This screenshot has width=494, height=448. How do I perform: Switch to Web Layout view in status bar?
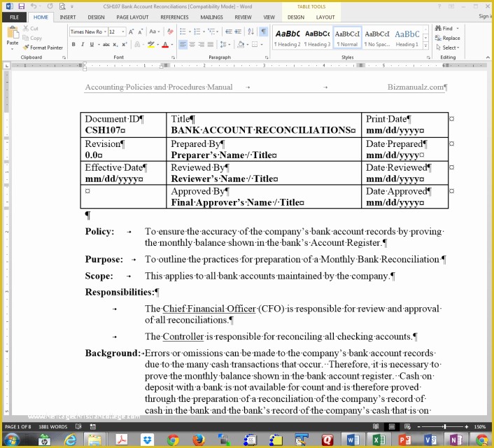pos(407,426)
